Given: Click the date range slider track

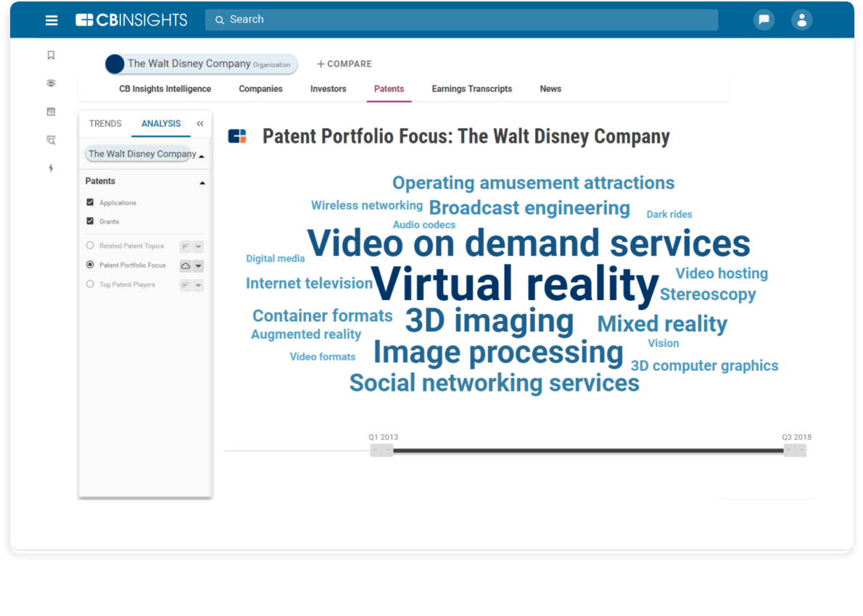Looking at the screenshot, I should tap(588, 451).
